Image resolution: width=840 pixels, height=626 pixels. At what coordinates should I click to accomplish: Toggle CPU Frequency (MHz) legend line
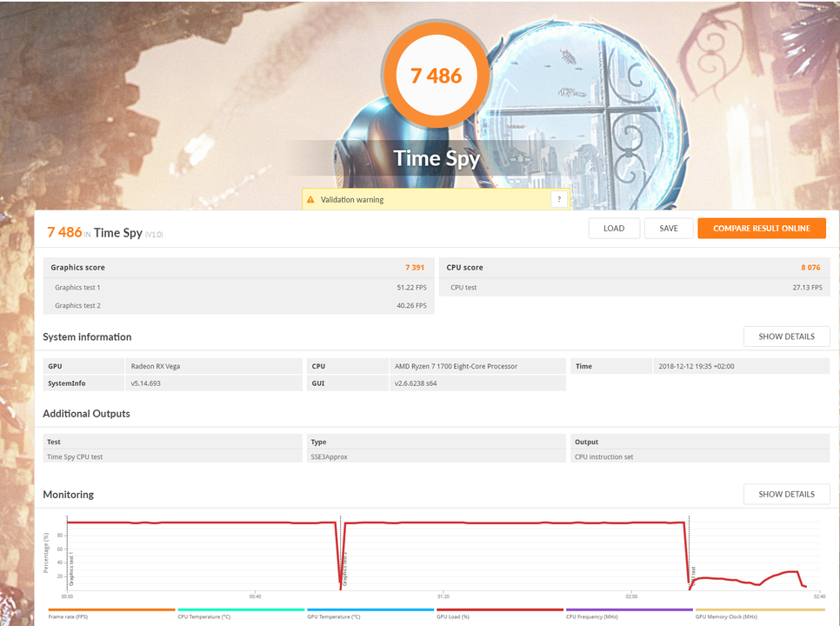pyautogui.click(x=630, y=610)
